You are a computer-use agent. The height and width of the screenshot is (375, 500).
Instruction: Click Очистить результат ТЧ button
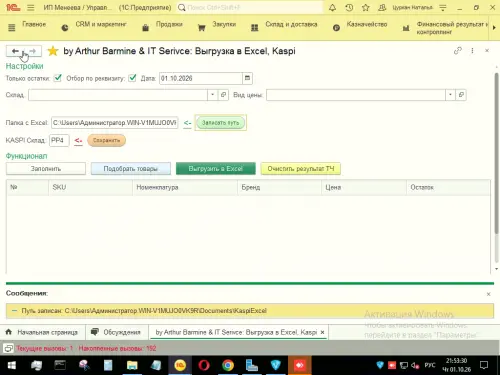301,169
